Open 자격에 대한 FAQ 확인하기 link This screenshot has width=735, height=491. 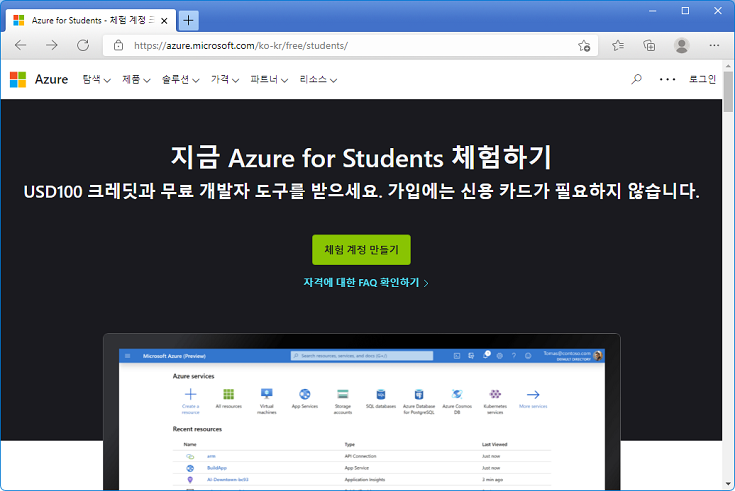click(366, 282)
